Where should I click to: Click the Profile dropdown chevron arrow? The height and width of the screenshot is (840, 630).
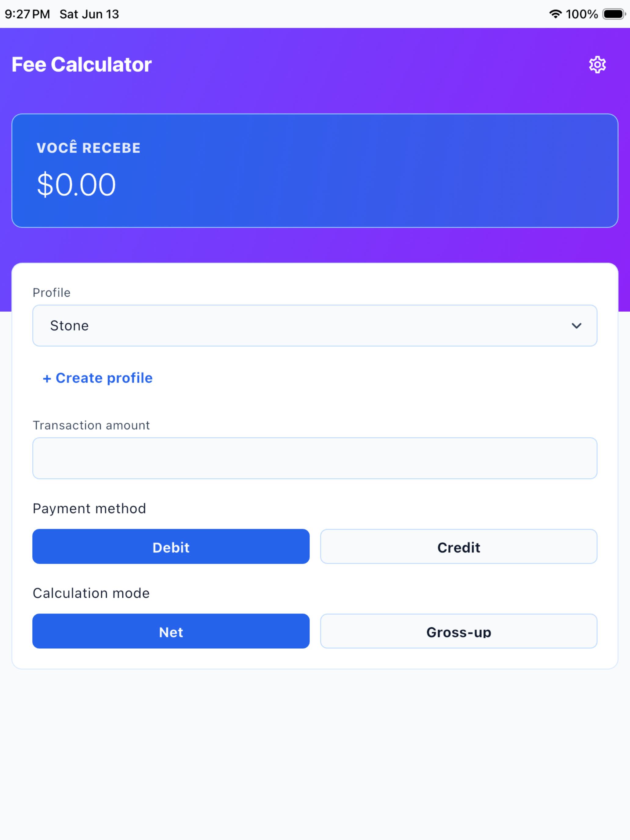pyautogui.click(x=576, y=326)
